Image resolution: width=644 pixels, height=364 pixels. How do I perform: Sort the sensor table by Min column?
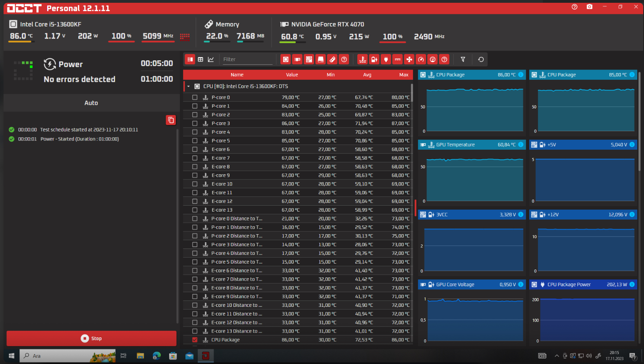pos(331,75)
